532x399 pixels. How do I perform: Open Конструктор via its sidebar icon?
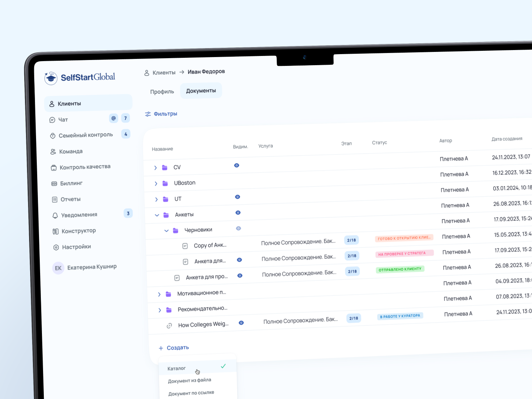click(56, 232)
